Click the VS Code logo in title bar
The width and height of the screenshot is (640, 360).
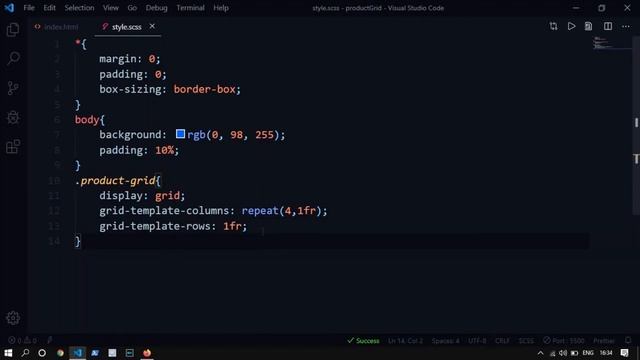(9, 8)
